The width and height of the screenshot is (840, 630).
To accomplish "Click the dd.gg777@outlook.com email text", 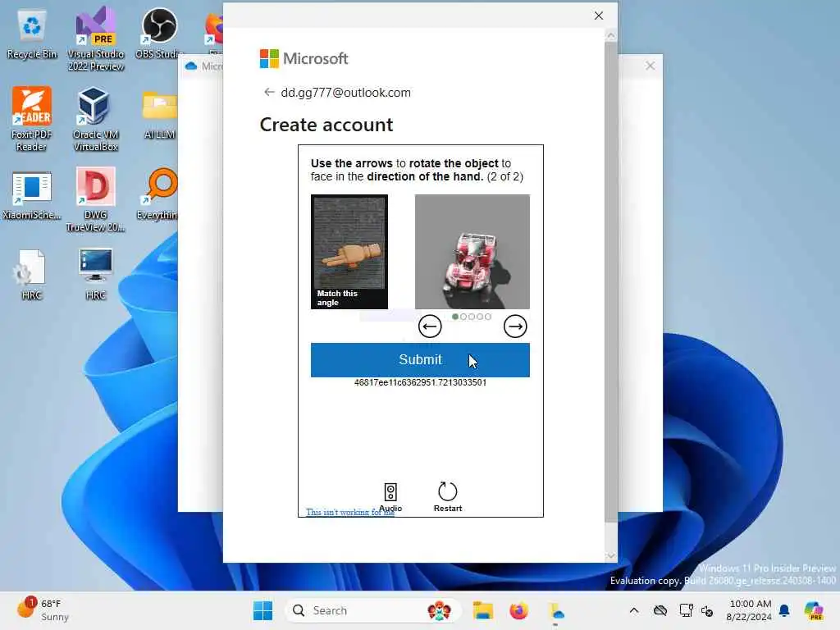I will [345, 92].
